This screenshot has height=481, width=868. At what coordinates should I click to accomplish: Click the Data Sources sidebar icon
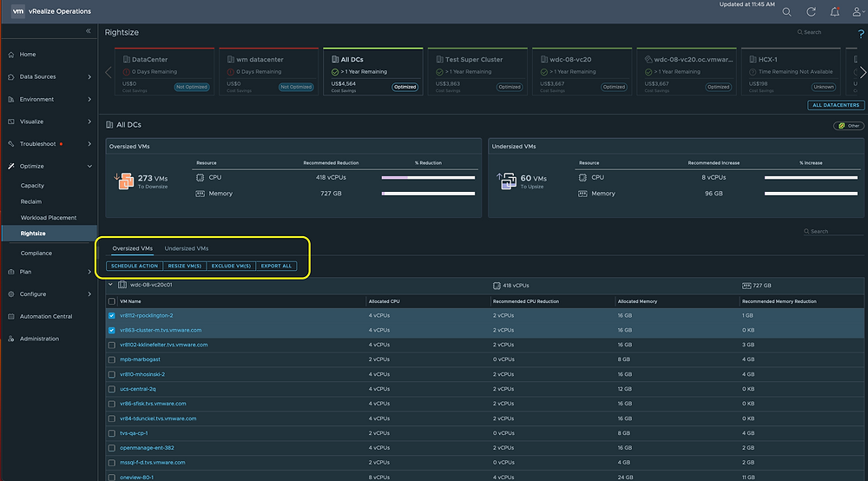click(x=11, y=77)
